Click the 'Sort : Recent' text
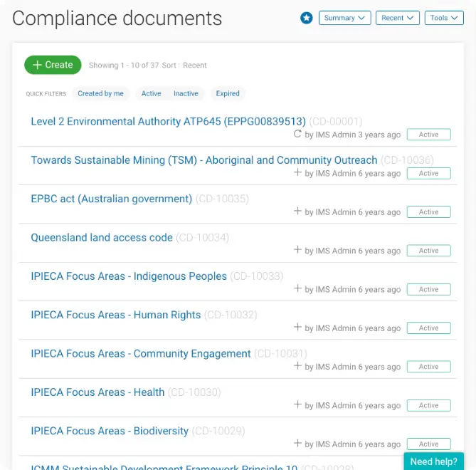 184,66
